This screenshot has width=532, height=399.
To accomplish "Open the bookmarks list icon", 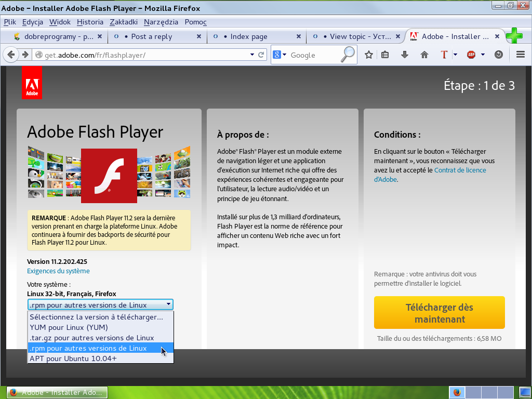I will (385, 55).
